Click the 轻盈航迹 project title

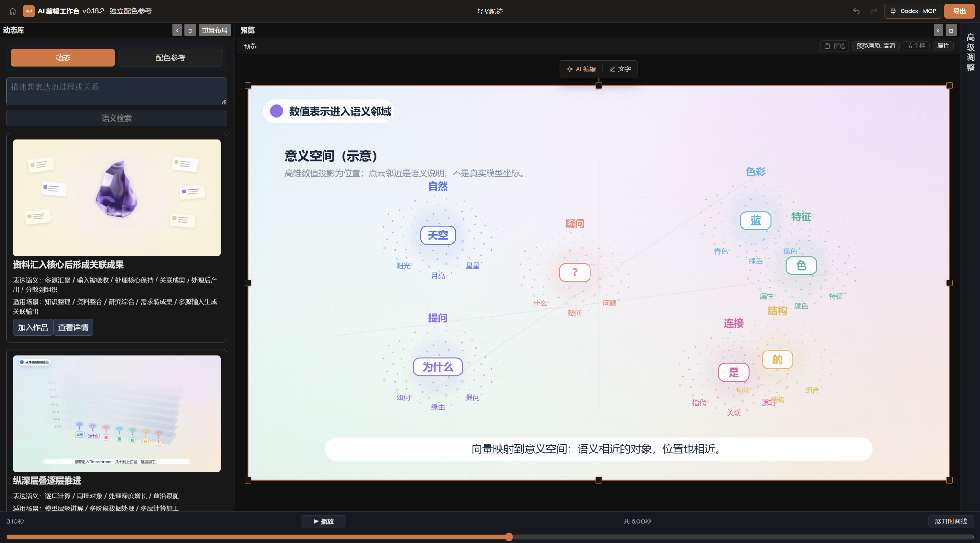click(x=490, y=11)
